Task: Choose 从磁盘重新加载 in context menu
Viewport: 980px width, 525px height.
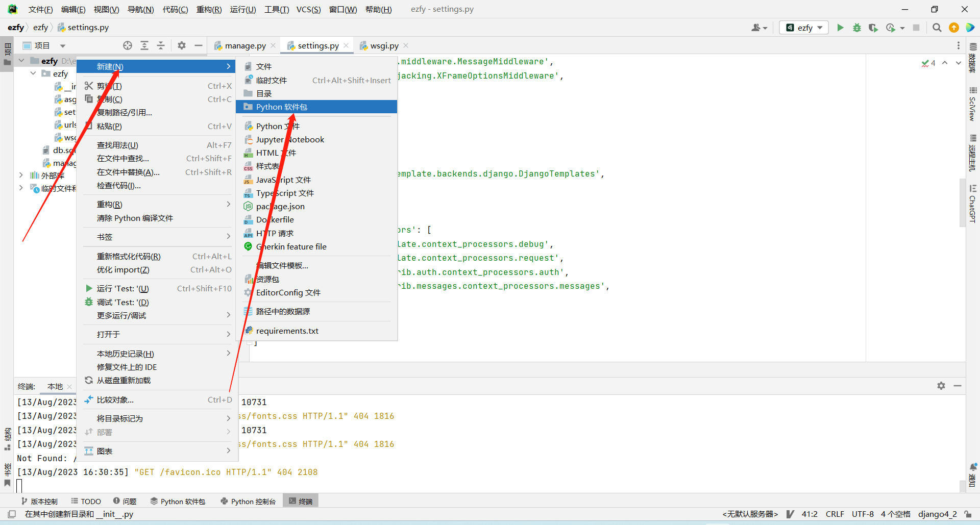Action: 157,380
